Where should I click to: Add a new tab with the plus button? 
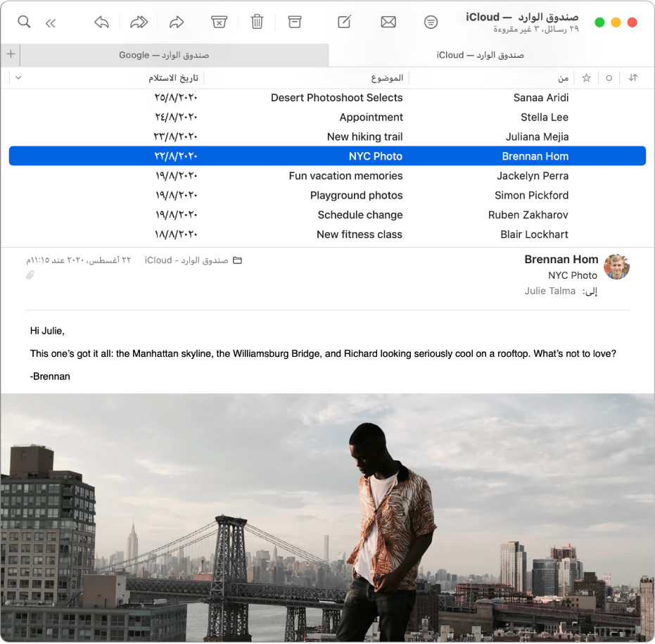[x=11, y=54]
